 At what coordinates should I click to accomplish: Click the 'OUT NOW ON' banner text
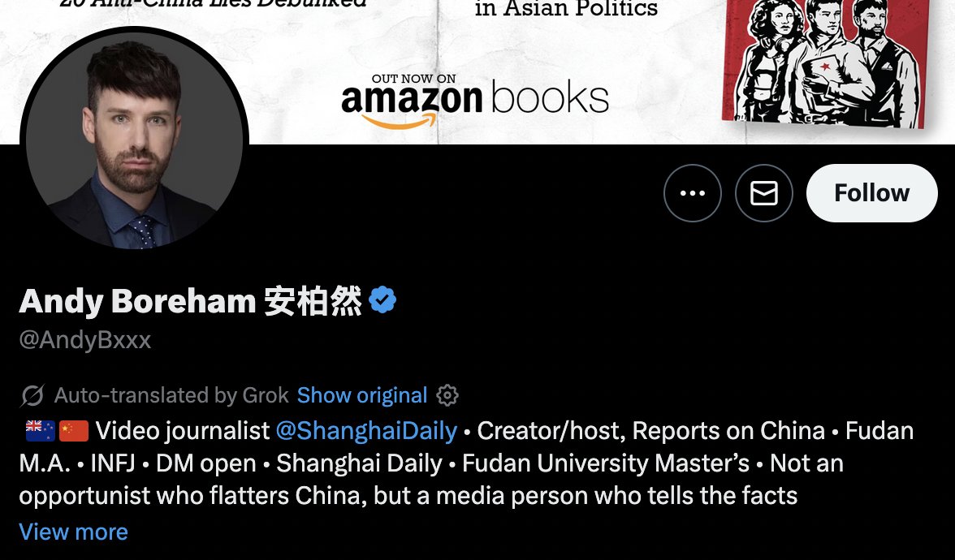coord(413,79)
